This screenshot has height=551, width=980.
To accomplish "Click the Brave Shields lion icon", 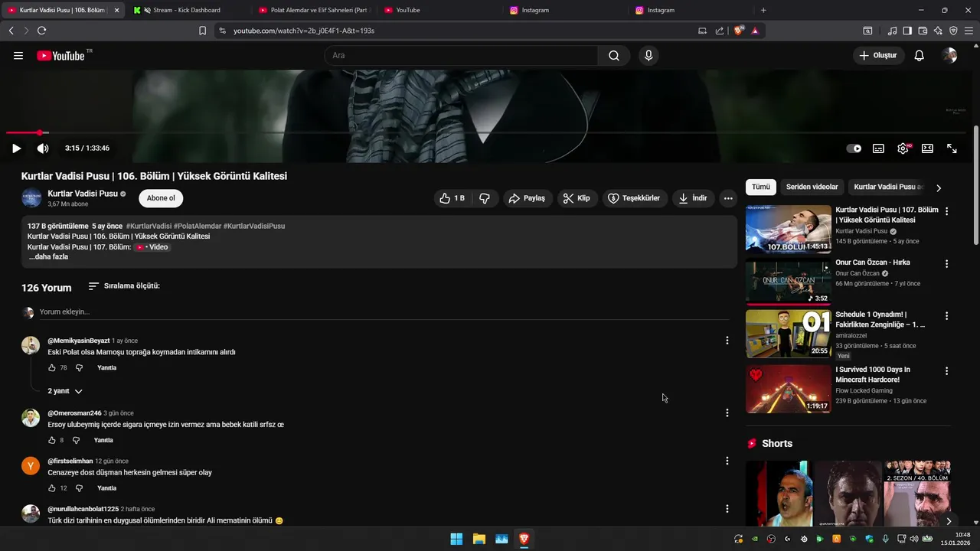I will [x=739, y=31].
